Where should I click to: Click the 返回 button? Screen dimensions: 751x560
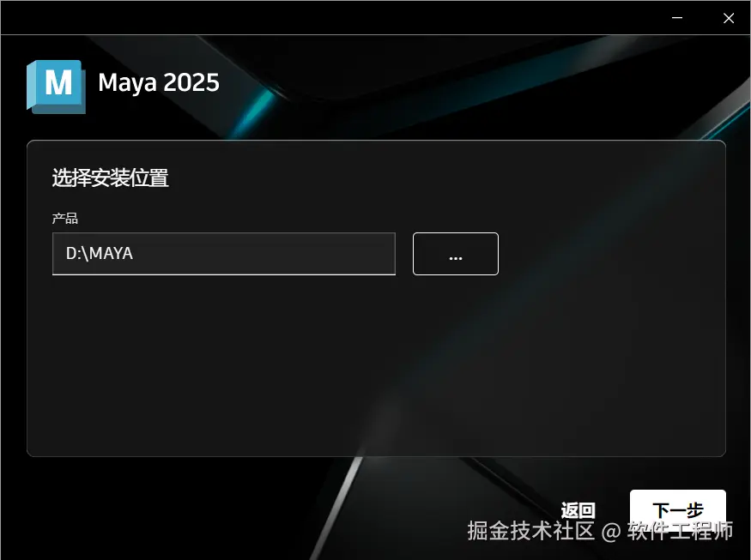(578, 510)
